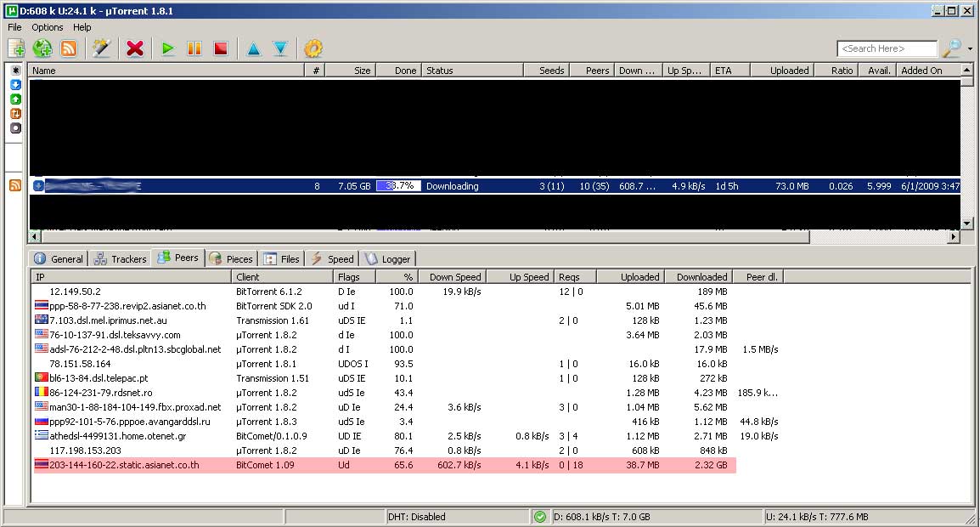980x527 pixels.
Task: Sort peers by Down Speed column header
Action: (452, 276)
